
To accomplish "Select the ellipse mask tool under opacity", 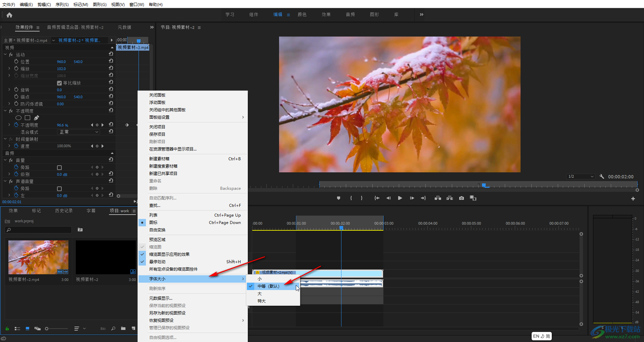I will click(x=18, y=118).
